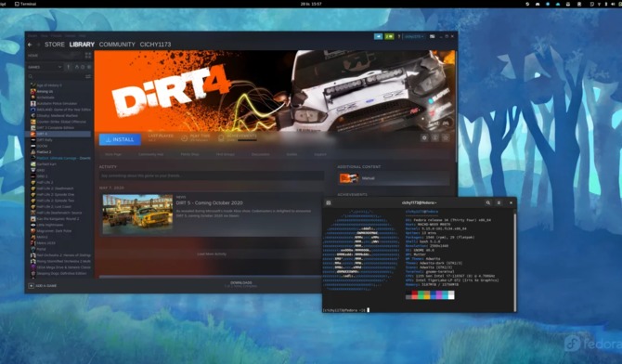Click the blue INSTALL button

(120, 139)
